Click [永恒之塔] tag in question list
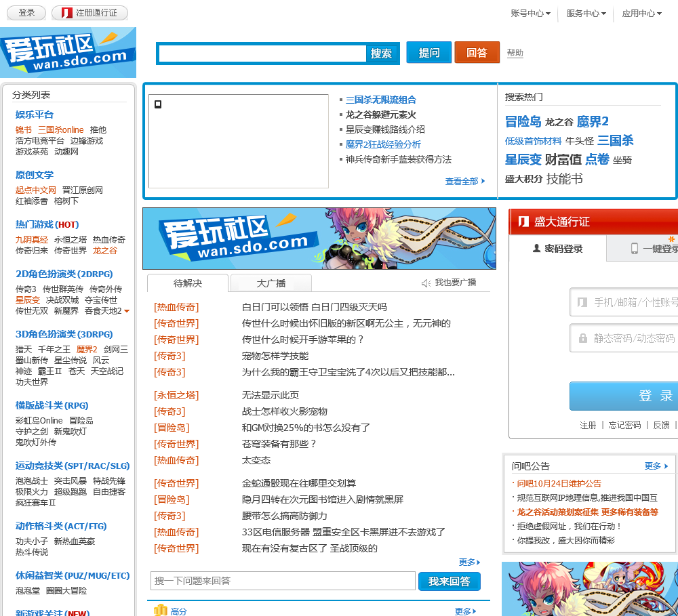The image size is (678, 616). tap(176, 395)
